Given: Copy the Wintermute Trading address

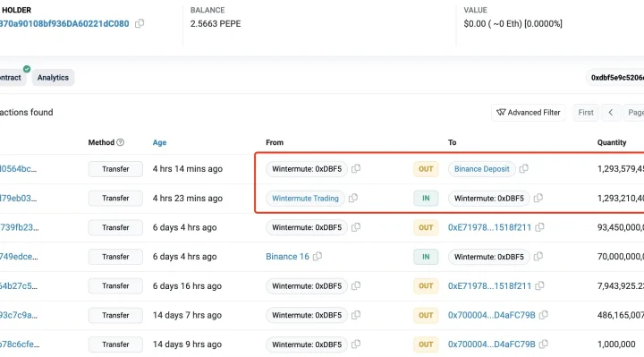Looking at the screenshot, I should pyautogui.click(x=353, y=198).
